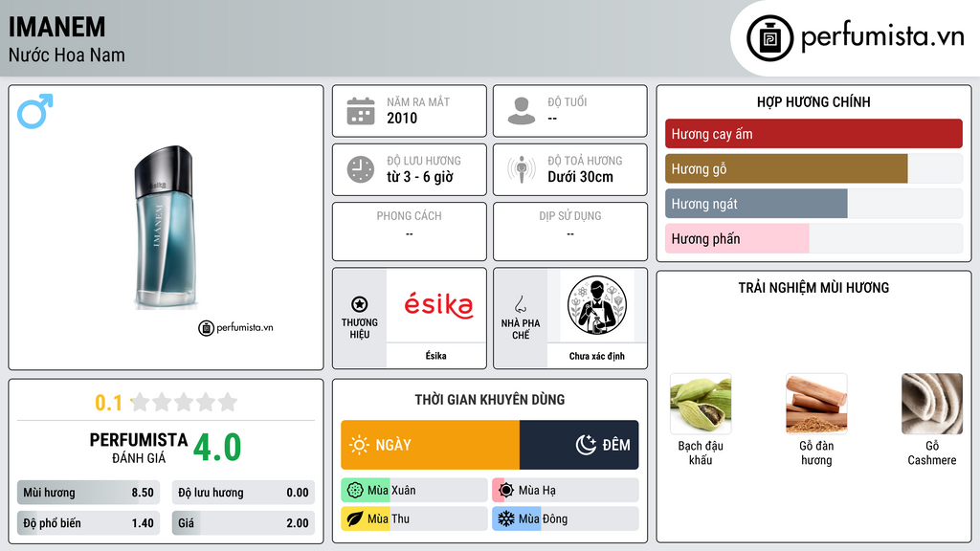Click the flower icon for Mùa Xuân
The width and height of the screenshot is (980, 551).
[x=355, y=491]
